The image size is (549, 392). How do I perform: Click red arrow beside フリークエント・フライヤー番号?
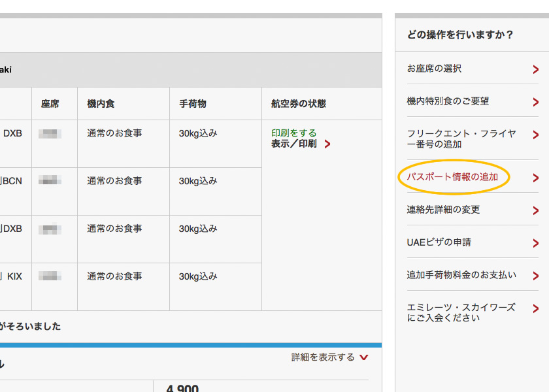coord(535,135)
